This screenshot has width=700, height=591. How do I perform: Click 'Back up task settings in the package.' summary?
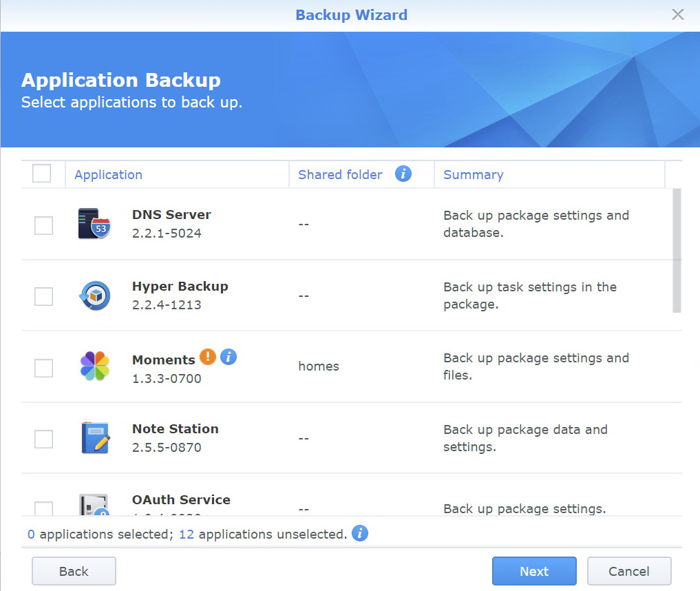point(530,295)
